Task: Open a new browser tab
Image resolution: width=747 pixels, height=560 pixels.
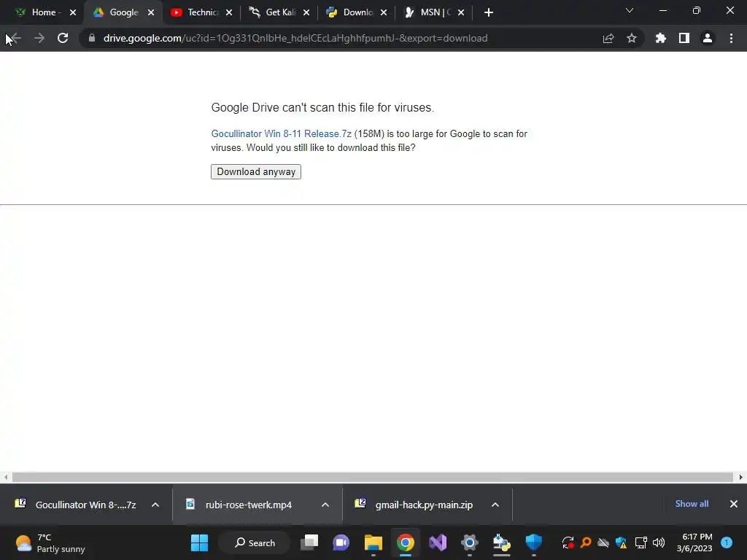Action: pos(488,12)
